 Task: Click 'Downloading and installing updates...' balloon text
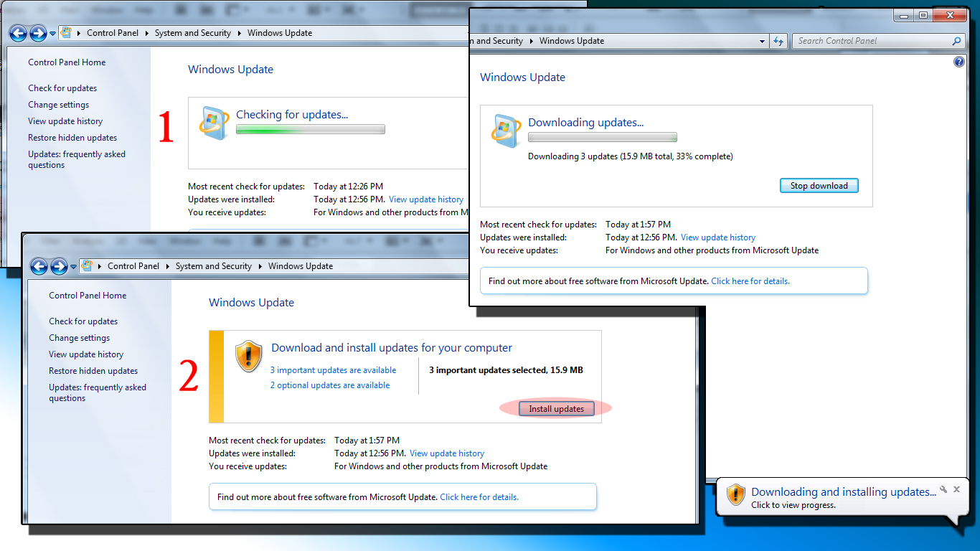[844, 492]
